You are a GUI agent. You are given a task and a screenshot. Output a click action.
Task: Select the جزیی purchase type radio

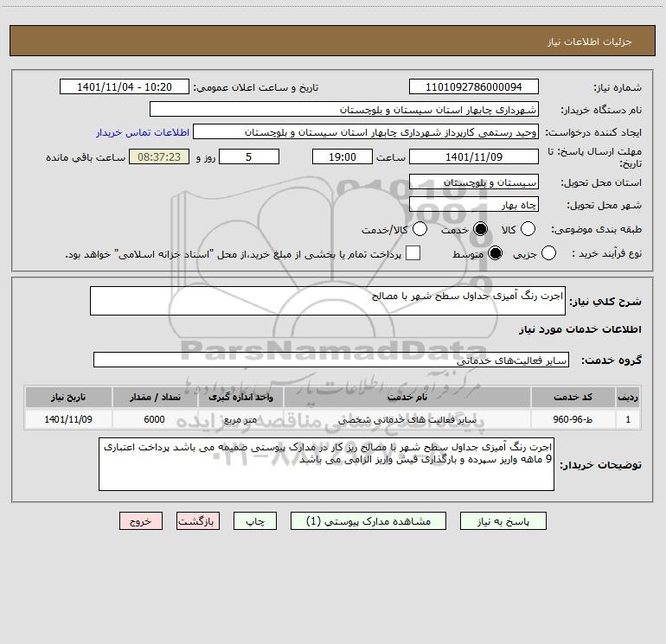548,253
